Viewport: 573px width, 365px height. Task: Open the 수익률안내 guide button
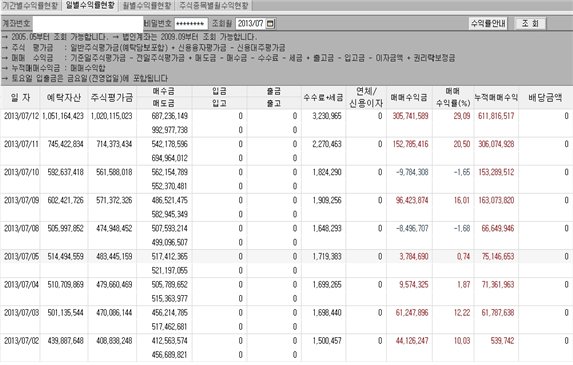click(488, 24)
